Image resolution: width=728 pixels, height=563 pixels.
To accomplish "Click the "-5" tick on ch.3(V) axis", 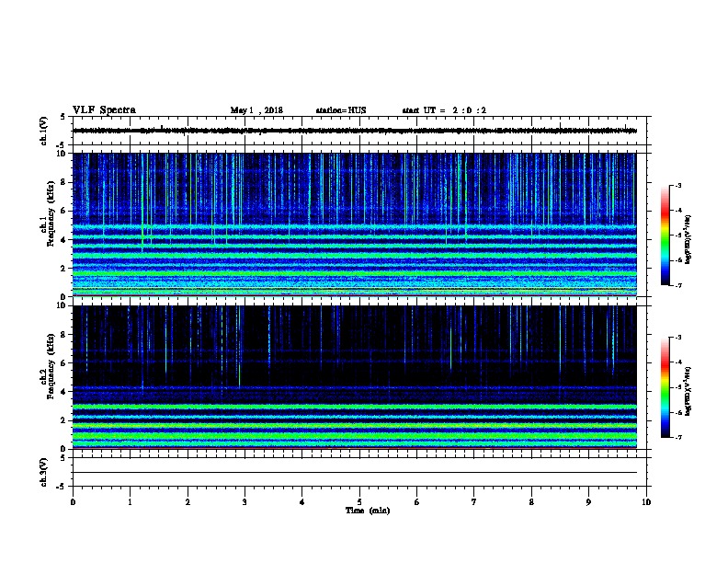I will (x=62, y=487).
